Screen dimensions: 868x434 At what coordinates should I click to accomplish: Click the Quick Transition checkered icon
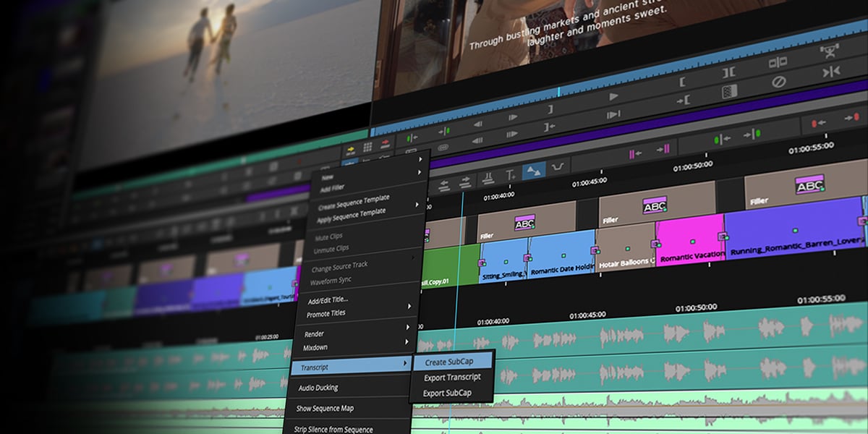731,91
